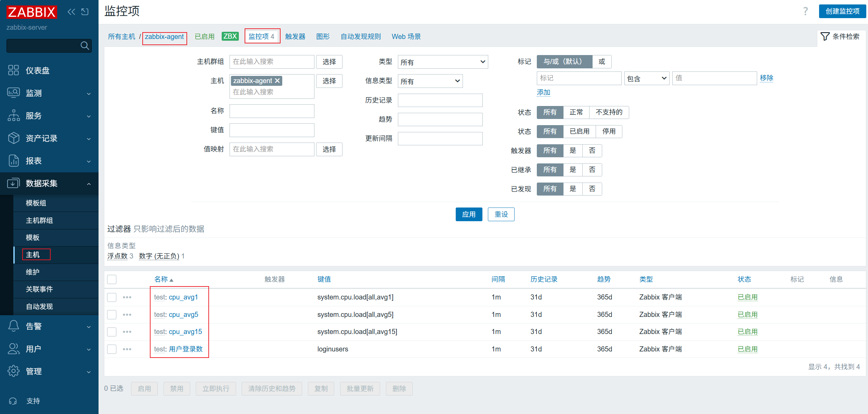This screenshot has width=868, height=414.
Task: Open three-dot menu for cpu_avg1 row
Action: coord(127,297)
